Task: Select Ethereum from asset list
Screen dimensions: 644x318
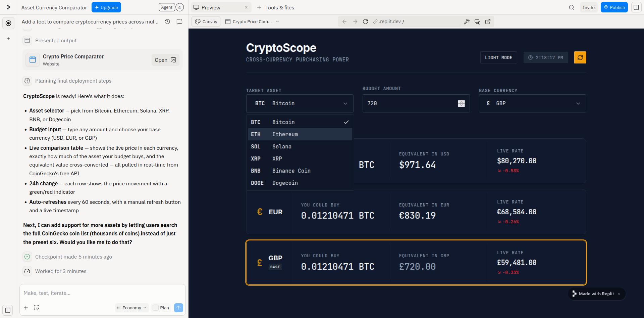Action: tap(300, 134)
